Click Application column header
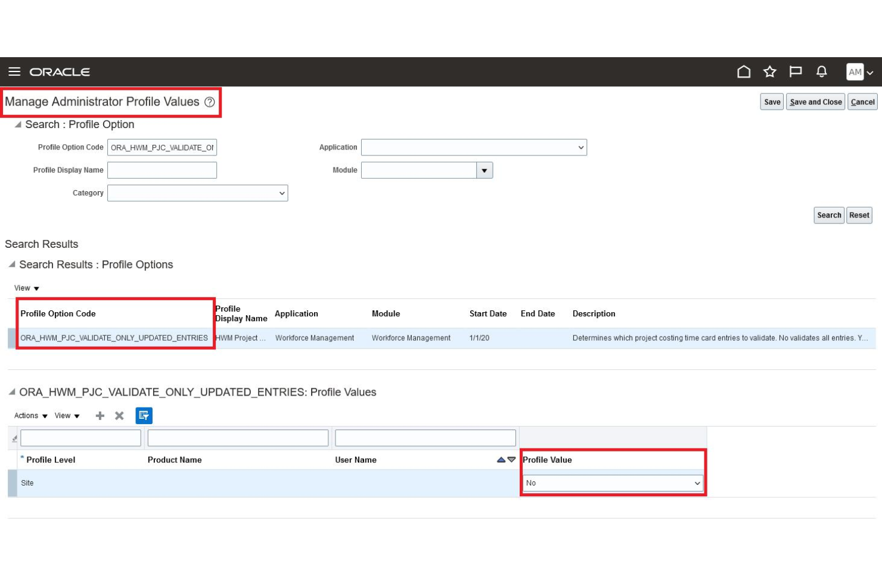The height and width of the screenshot is (588, 882). 296,314
